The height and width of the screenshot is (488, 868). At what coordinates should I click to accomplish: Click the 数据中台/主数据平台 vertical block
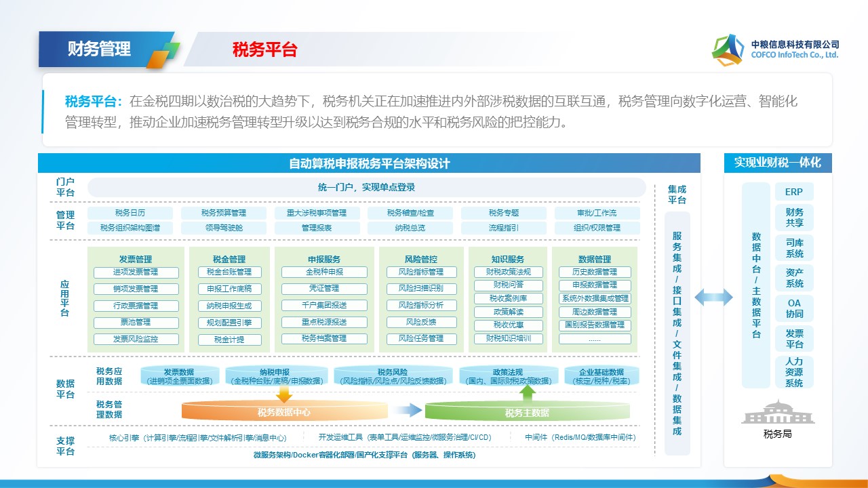pyautogui.click(x=756, y=285)
